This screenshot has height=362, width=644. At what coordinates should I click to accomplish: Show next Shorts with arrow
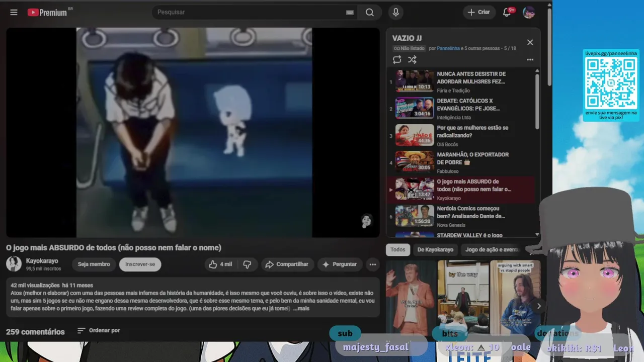[x=539, y=306]
